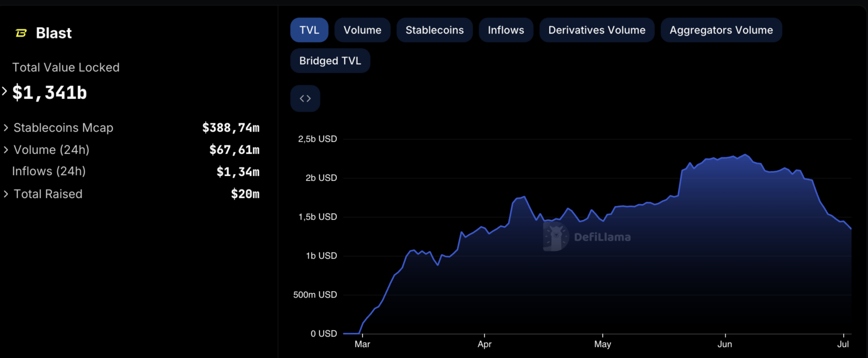868x358 pixels.
Task: Expand the Volume (24h) row
Action: pyautogui.click(x=6, y=150)
